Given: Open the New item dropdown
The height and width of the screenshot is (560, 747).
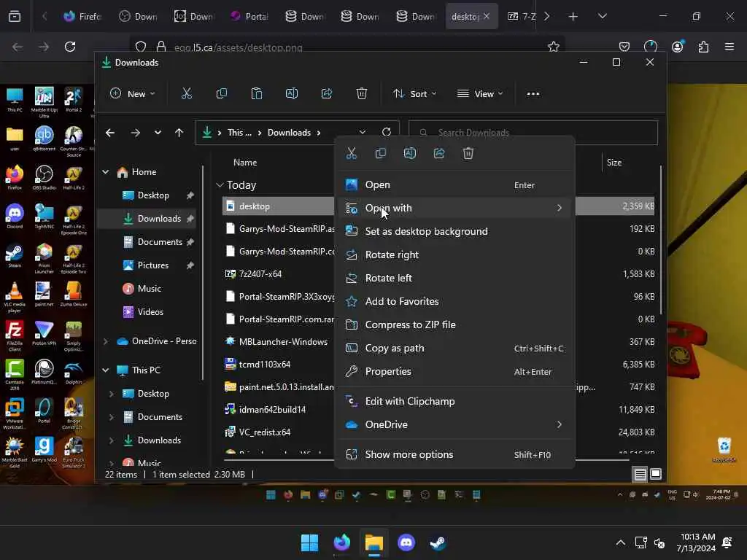Looking at the screenshot, I should coord(133,94).
